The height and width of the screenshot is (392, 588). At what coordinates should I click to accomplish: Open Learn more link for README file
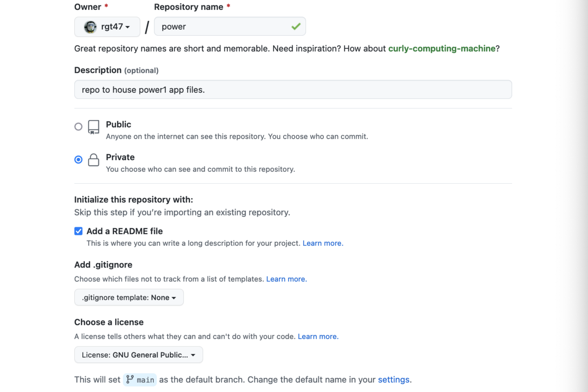click(323, 243)
